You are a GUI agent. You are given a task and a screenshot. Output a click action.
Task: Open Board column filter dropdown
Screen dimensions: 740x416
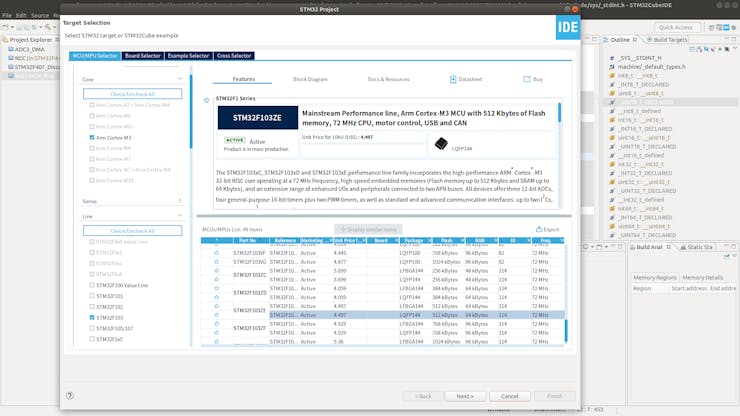tap(396, 240)
